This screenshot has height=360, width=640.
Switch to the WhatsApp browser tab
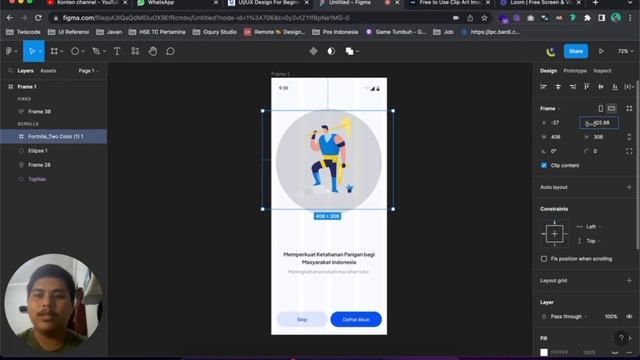tap(178, 3)
